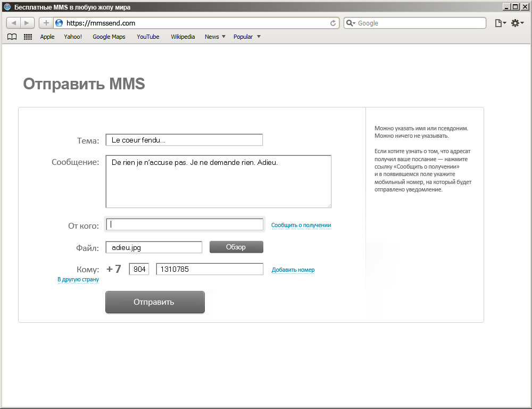Focus the Тема subject input field
This screenshot has height=409, width=532.
[x=184, y=140]
